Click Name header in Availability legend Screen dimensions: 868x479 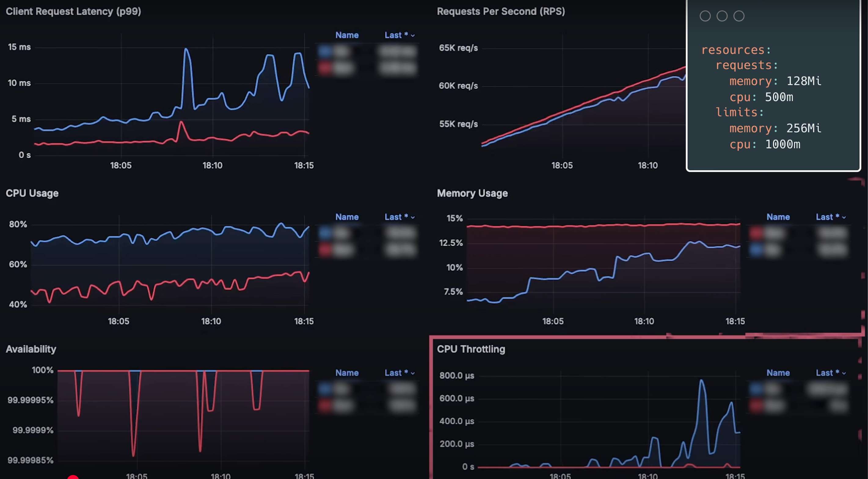click(347, 373)
